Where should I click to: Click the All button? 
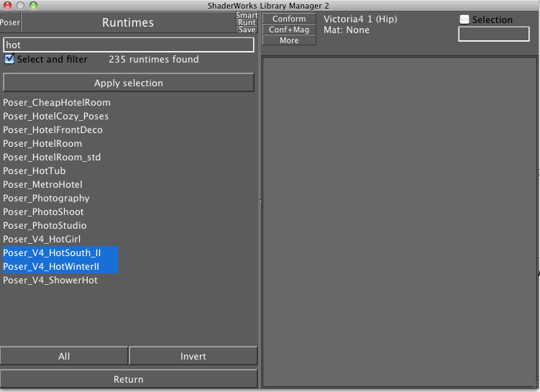tap(64, 356)
